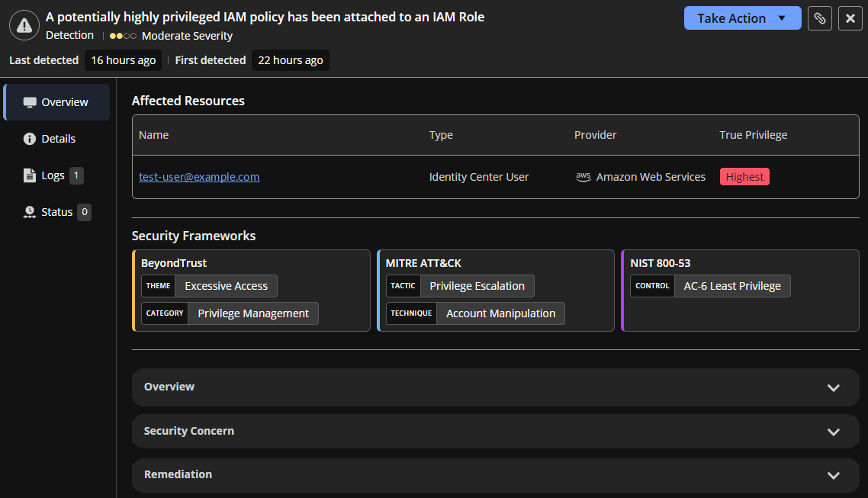Expand the Remediation accordion chevron

pos(833,475)
